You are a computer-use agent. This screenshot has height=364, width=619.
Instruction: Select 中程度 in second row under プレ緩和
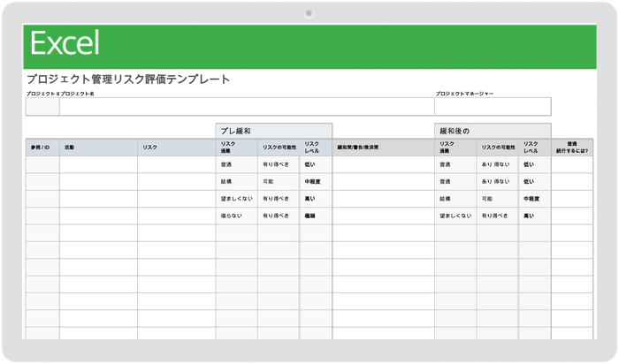[316, 182]
